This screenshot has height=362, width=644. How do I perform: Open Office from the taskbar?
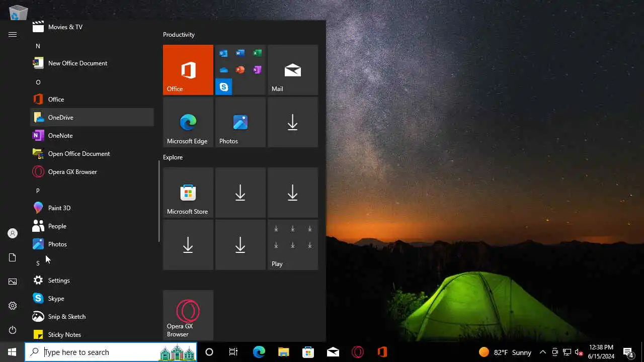pyautogui.click(x=382, y=352)
